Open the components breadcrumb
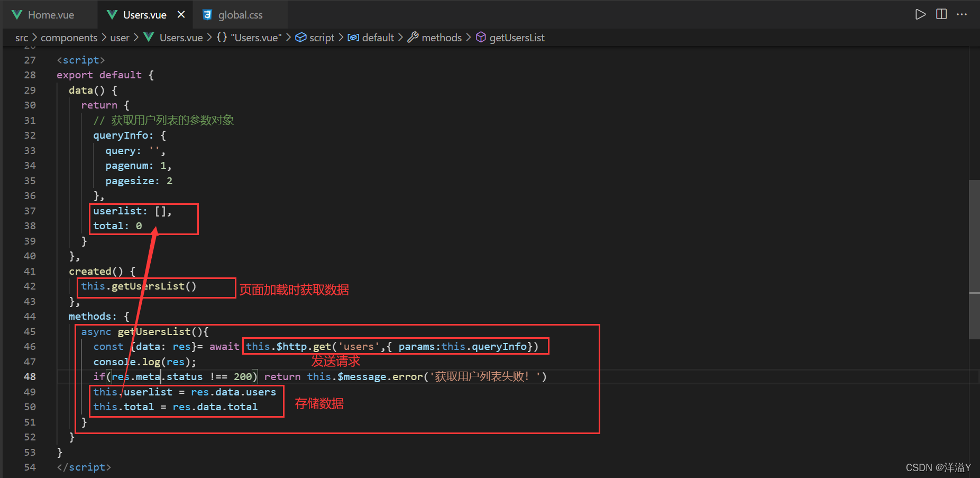This screenshot has width=980, height=478. tap(69, 38)
